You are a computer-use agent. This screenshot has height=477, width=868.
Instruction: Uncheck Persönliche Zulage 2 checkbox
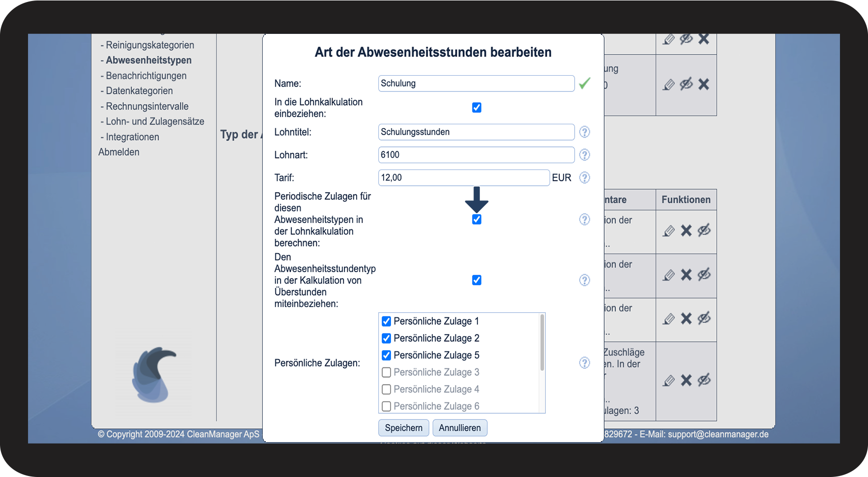tap(387, 338)
